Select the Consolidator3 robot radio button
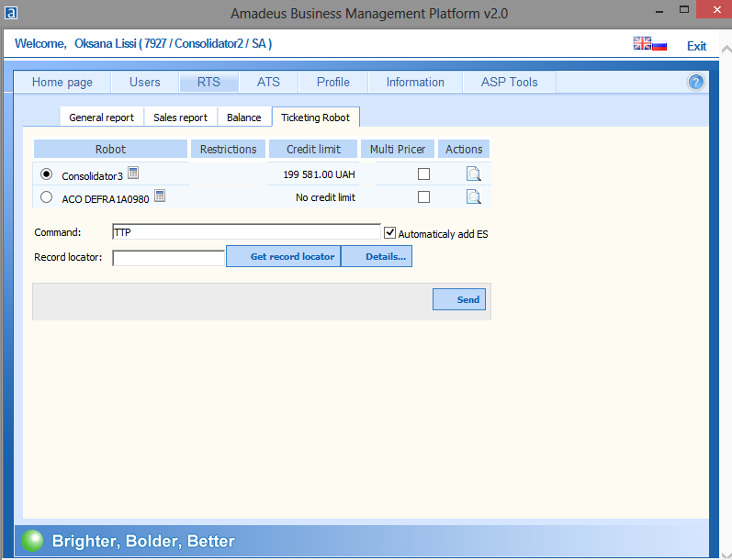732x560 pixels. [46, 174]
